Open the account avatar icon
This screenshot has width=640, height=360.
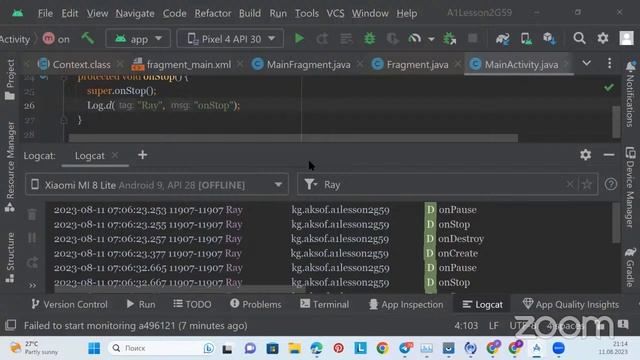click(x=627, y=38)
